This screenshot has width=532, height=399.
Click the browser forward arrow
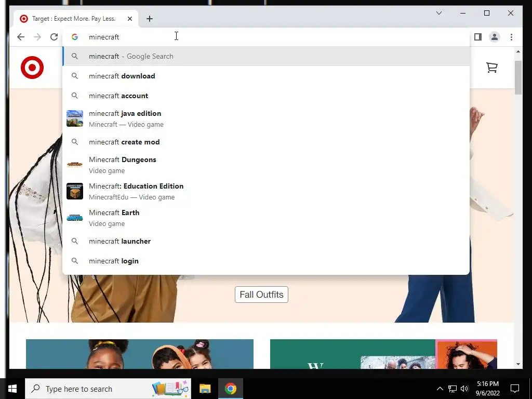pos(37,37)
